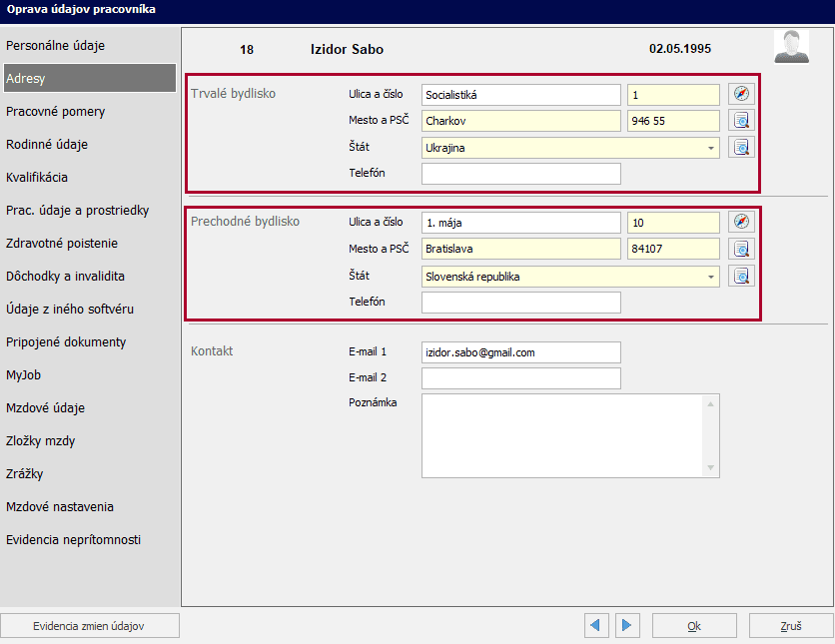The image size is (835, 644).
Task: Click the E-mail 2 input field
Action: pyautogui.click(x=520, y=378)
